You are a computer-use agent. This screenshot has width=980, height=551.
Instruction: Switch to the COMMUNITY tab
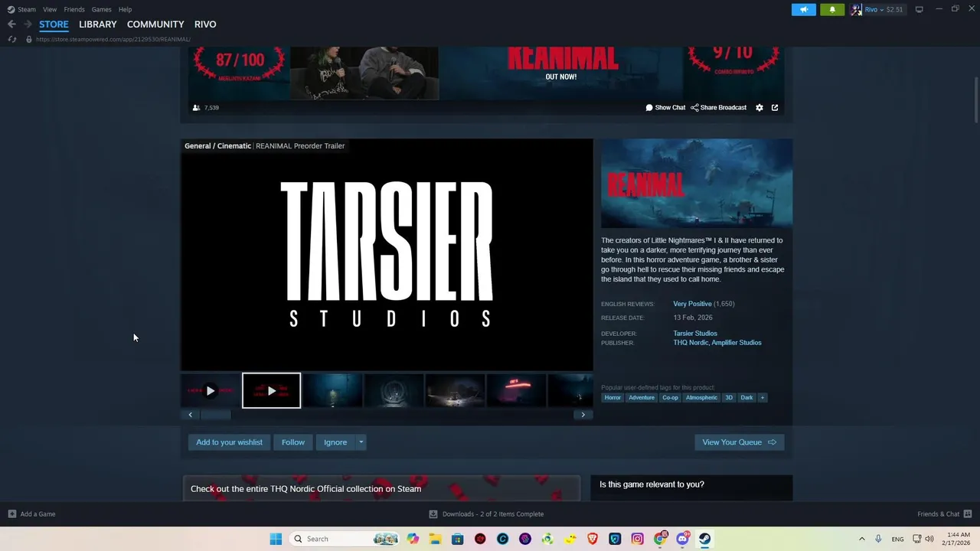coord(155,24)
